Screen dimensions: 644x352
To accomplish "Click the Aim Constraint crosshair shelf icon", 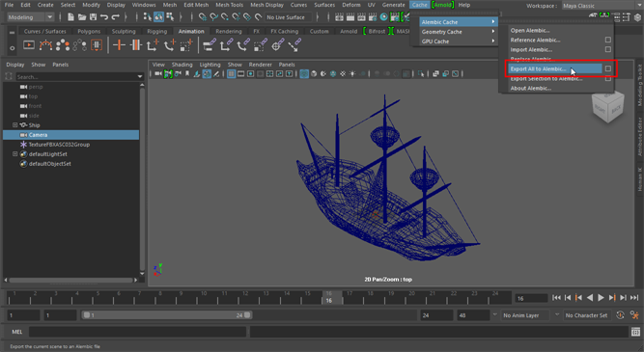I will click(277, 45).
